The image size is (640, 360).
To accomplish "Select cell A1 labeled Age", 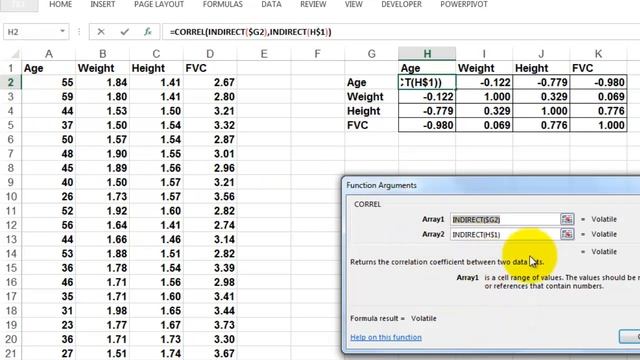I will point(49,68).
